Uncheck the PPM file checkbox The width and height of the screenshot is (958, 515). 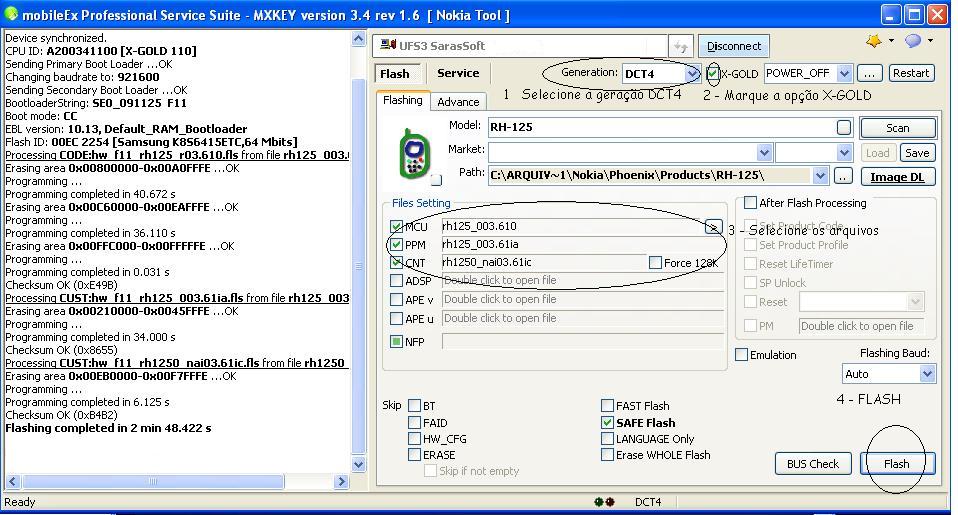pyautogui.click(x=397, y=245)
